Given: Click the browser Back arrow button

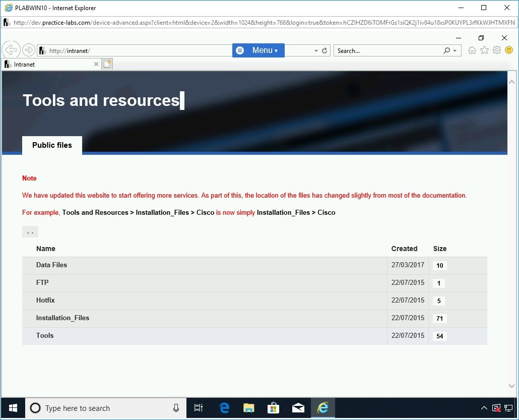Looking at the screenshot, I should [x=11, y=50].
